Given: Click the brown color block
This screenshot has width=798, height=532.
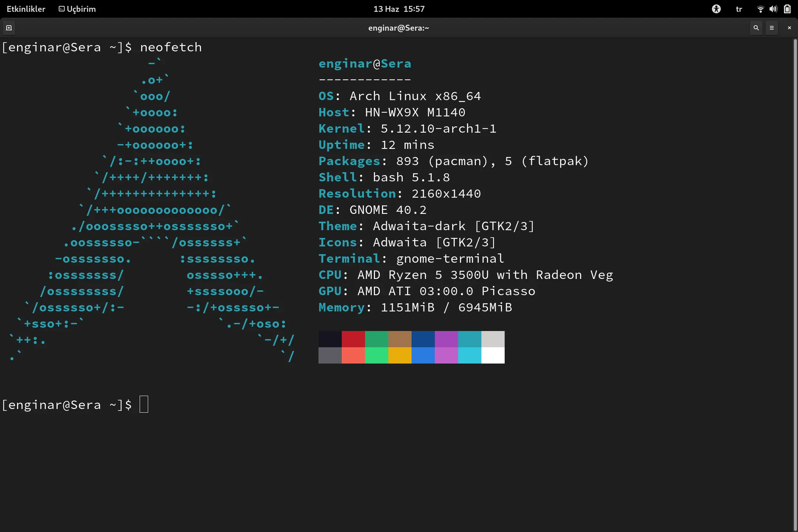Looking at the screenshot, I should click(400, 339).
